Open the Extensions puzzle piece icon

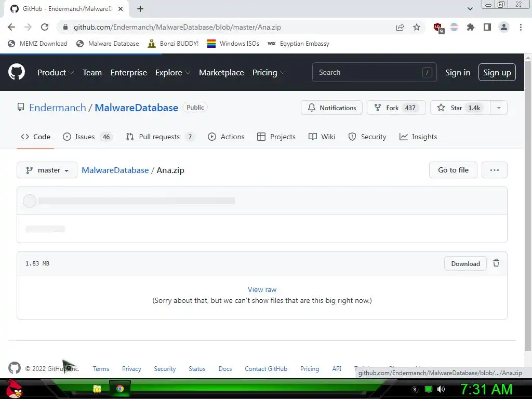[471, 27]
